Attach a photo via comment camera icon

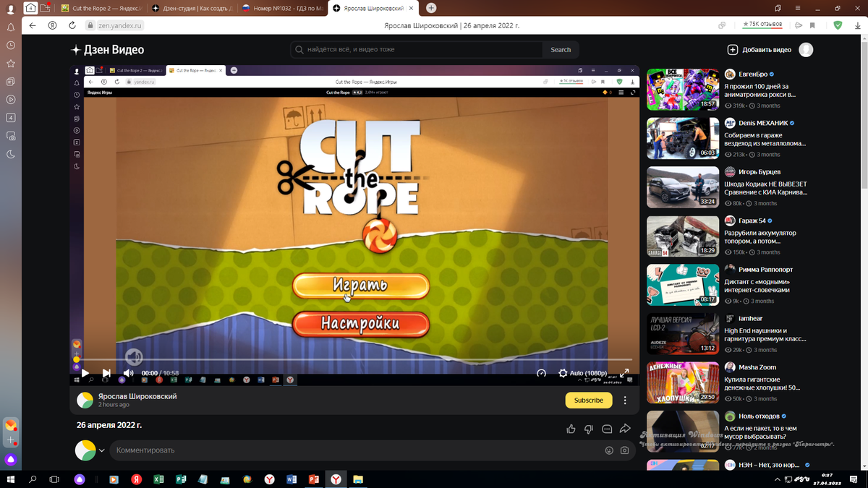(x=624, y=450)
